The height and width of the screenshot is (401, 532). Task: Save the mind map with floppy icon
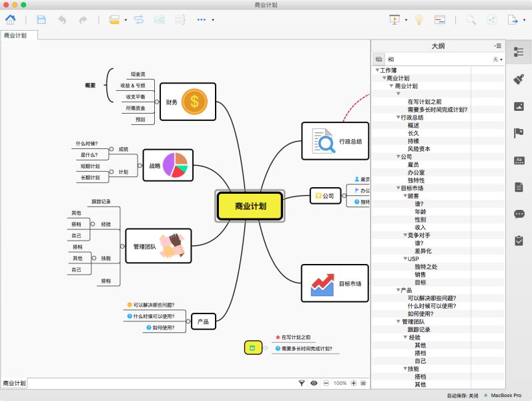pos(41,19)
